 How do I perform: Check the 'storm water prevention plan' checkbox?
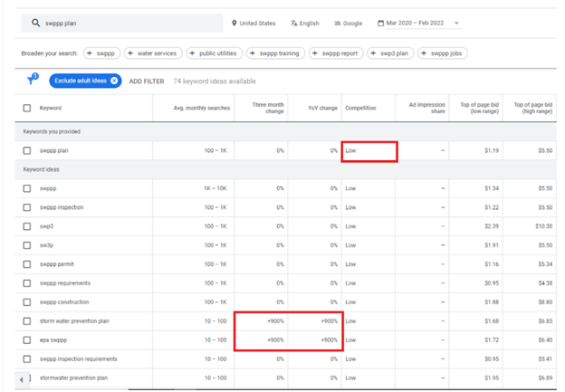coord(27,321)
